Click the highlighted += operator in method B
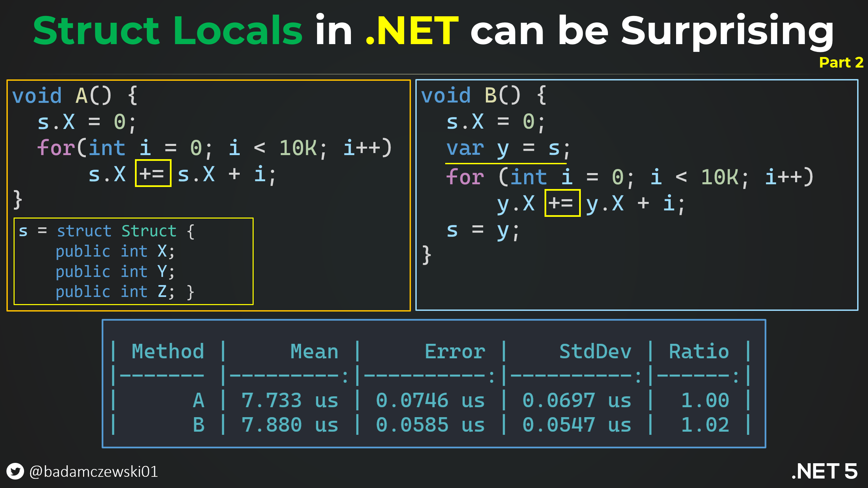This screenshot has width=868, height=488. [x=562, y=203]
